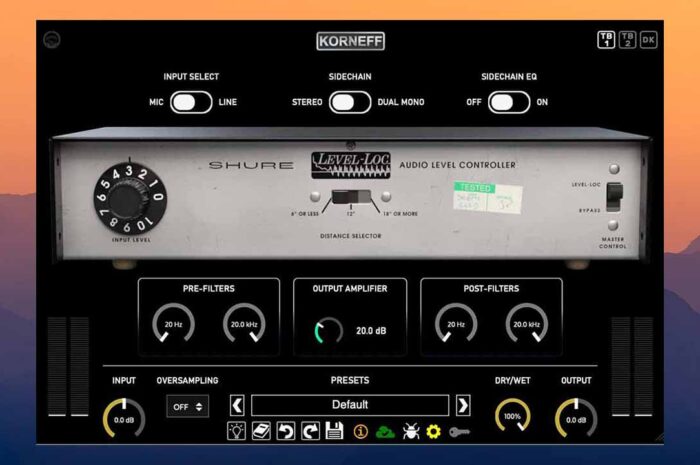The height and width of the screenshot is (465, 700).
Task: Click the Pre-Filters 20 Hz knob
Action: [174, 324]
